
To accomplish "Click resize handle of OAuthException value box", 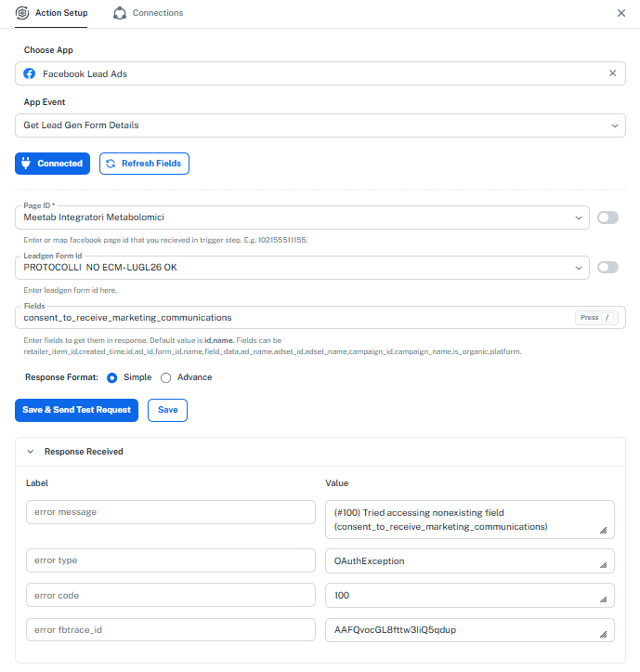I will (x=603, y=565).
